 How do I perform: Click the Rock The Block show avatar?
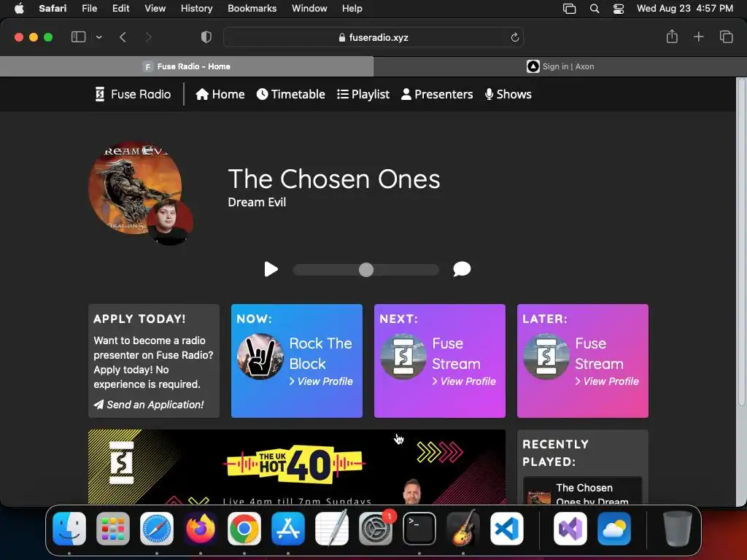tap(260, 357)
